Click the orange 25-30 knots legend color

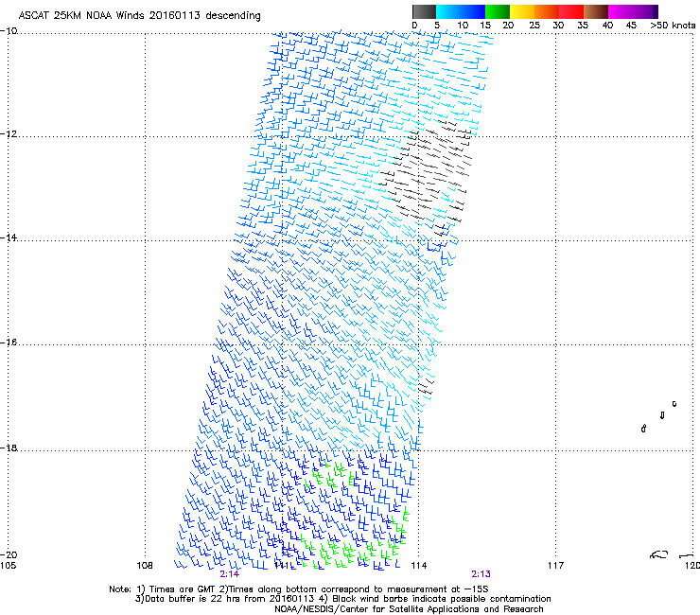click(547, 11)
